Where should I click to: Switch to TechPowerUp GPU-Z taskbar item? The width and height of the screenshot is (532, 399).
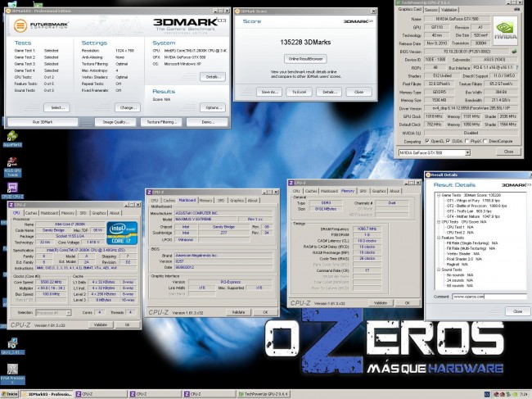(264, 394)
